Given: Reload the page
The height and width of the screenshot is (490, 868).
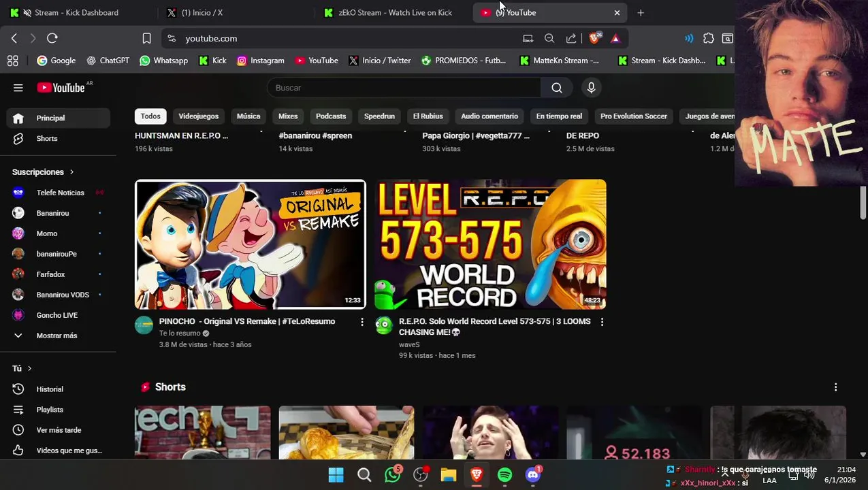Looking at the screenshot, I should 52,39.
